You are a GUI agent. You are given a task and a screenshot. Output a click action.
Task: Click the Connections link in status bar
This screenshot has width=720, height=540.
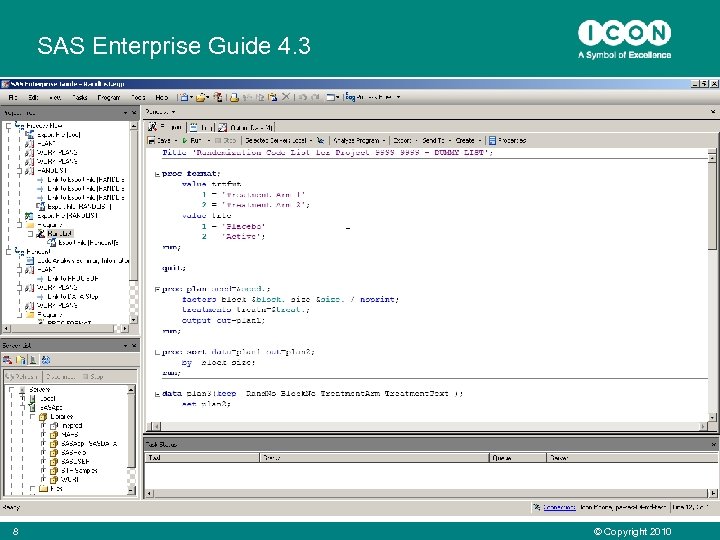coord(559,507)
